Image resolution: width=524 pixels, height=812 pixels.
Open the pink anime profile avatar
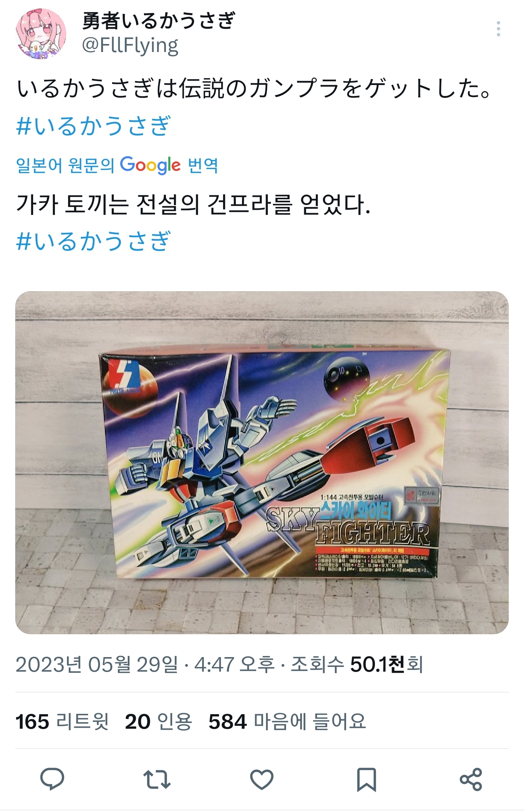[x=41, y=34]
